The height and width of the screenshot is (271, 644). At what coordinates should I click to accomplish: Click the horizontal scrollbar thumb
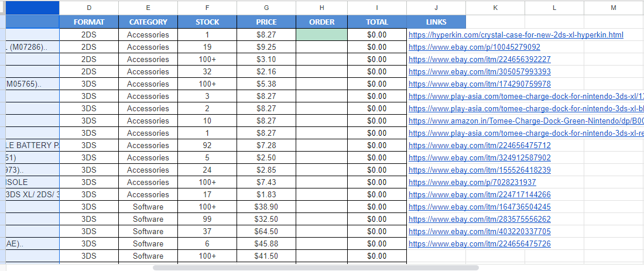(x=316, y=267)
